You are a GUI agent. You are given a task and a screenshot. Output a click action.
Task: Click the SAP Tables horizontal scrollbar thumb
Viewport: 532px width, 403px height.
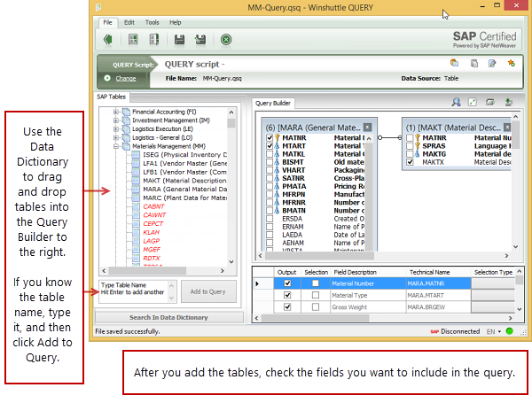click(147, 271)
